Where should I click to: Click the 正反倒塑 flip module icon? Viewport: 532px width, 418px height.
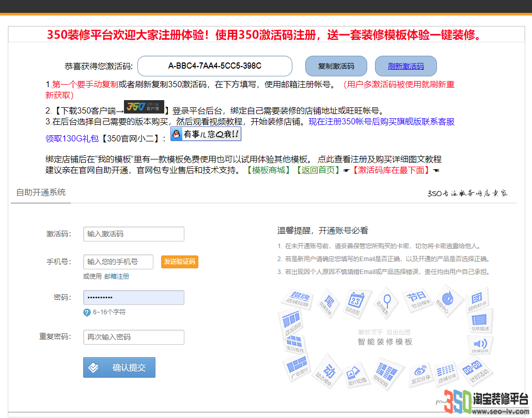pyautogui.click(x=290, y=323)
